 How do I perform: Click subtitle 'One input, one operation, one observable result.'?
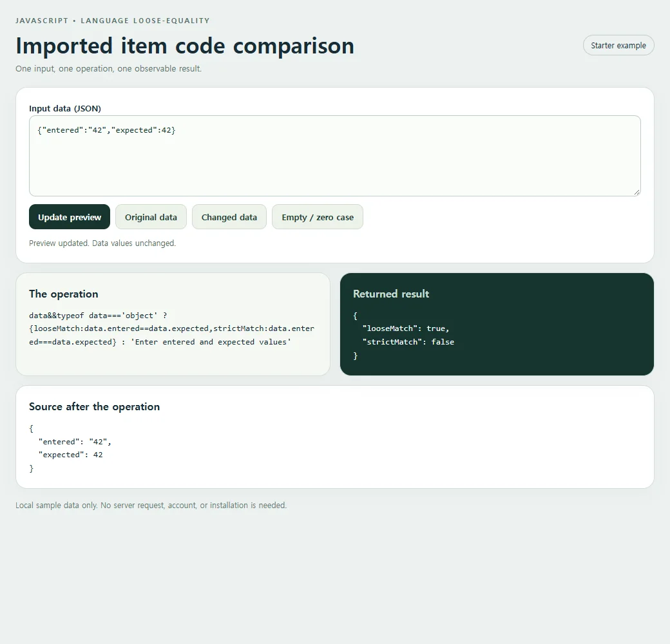click(108, 69)
